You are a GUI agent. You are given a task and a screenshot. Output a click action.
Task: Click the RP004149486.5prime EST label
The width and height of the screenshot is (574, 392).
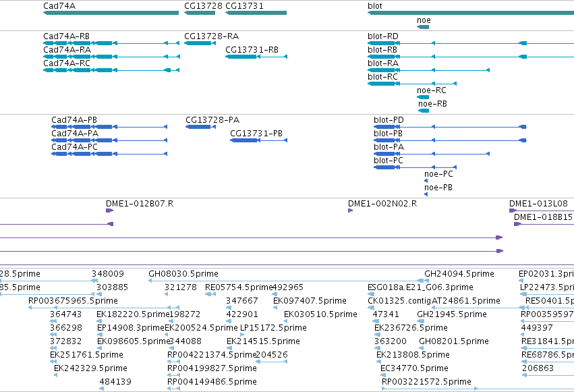click(x=212, y=382)
